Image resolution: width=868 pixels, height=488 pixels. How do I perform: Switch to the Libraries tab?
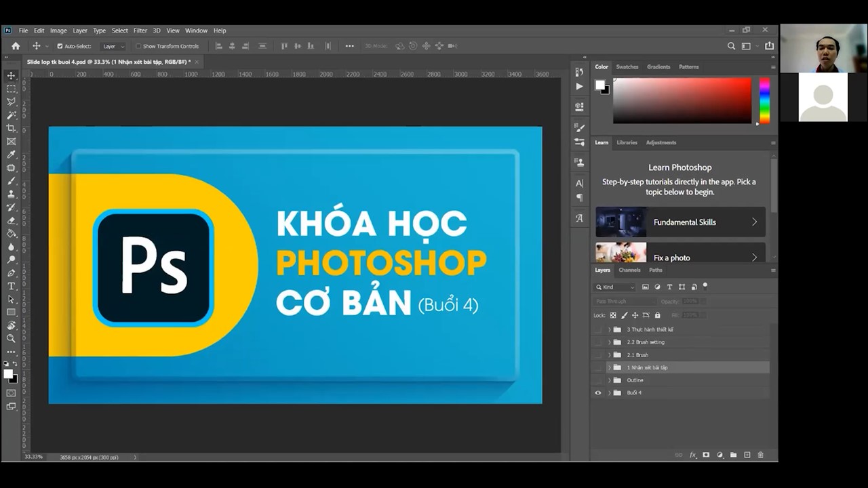click(627, 142)
